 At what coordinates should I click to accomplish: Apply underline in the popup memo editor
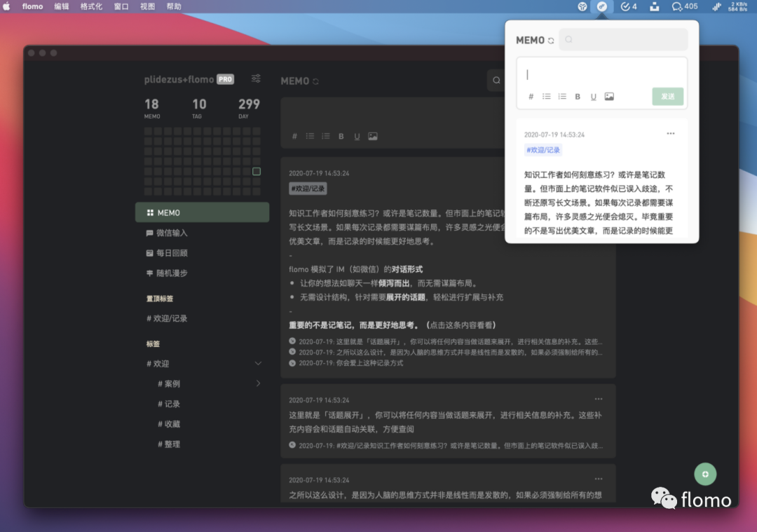pyautogui.click(x=594, y=97)
